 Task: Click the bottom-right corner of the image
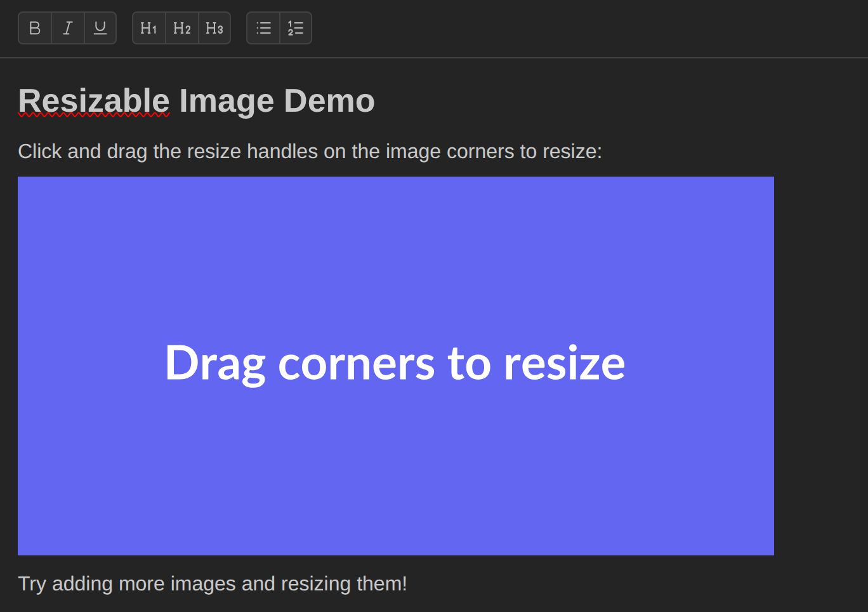(772, 553)
